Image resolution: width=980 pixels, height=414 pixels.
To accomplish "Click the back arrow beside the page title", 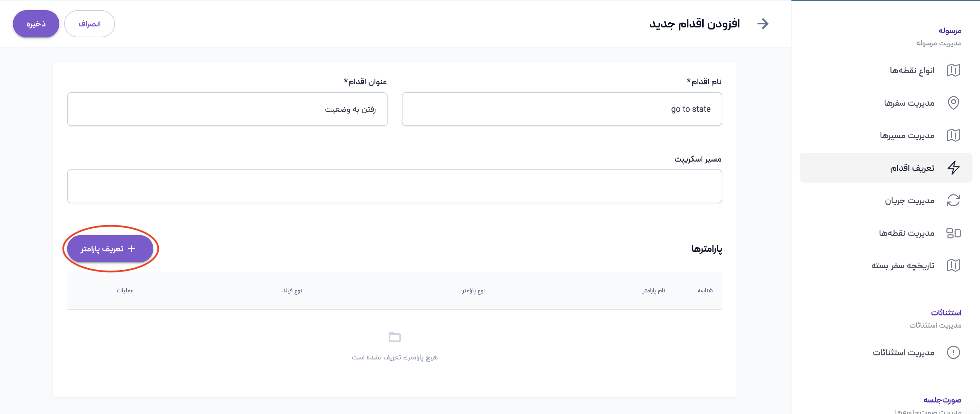I will (762, 24).
